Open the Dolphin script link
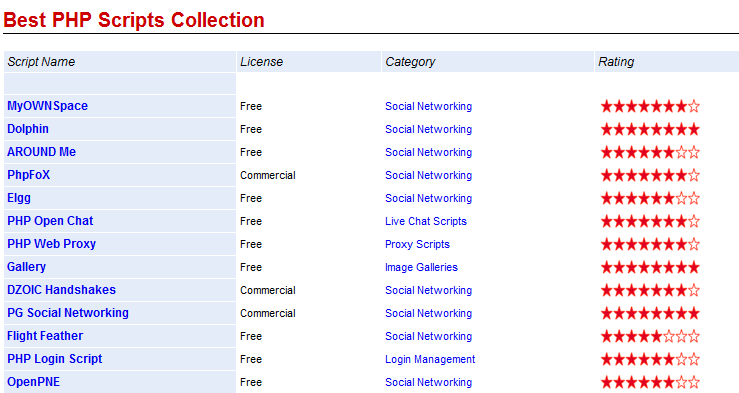 click(28, 129)
